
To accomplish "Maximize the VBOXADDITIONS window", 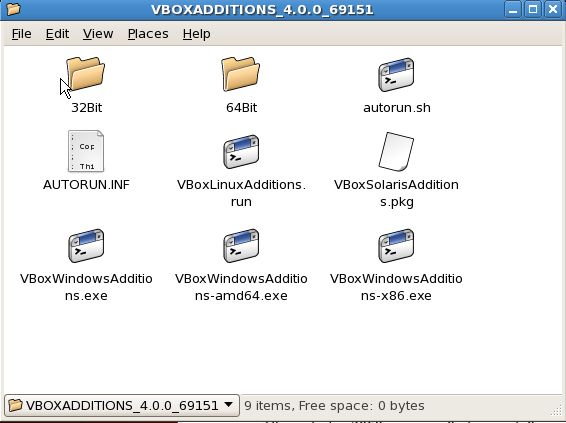I will [x=533, y=9].
